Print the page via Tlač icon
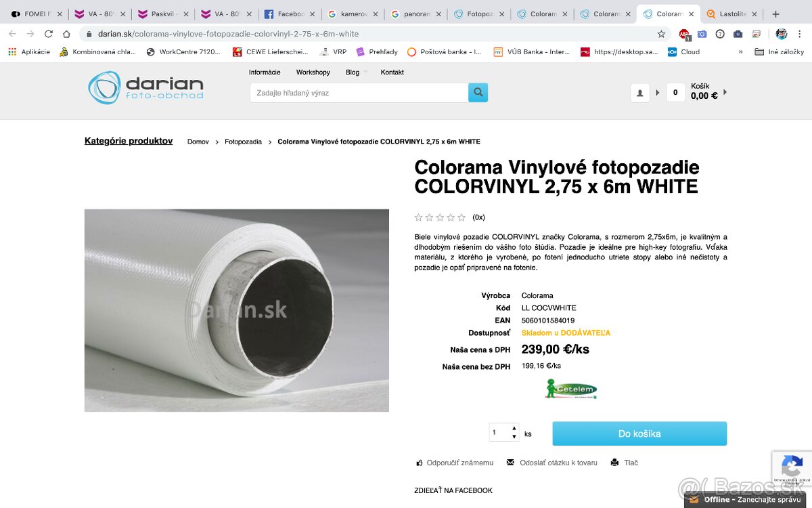This screenshot has height=508, width=812. pyautogui.click(x=614, y=463)
